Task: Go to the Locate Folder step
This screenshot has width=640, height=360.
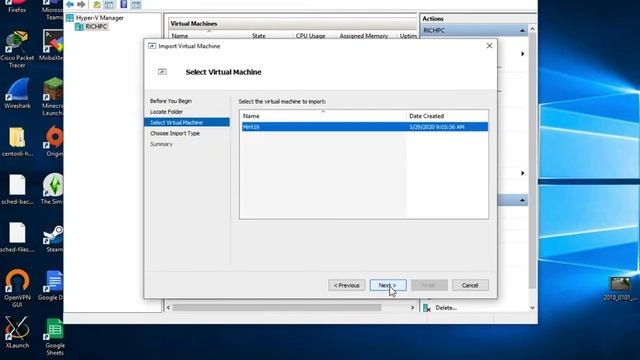Action: (x=166, y=111)
